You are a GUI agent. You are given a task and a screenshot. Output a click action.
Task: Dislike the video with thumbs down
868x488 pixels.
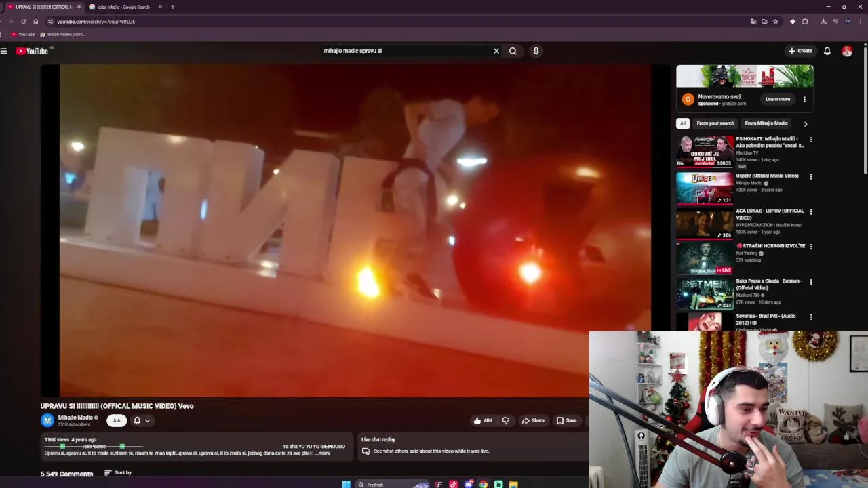[x=506, y=420]
